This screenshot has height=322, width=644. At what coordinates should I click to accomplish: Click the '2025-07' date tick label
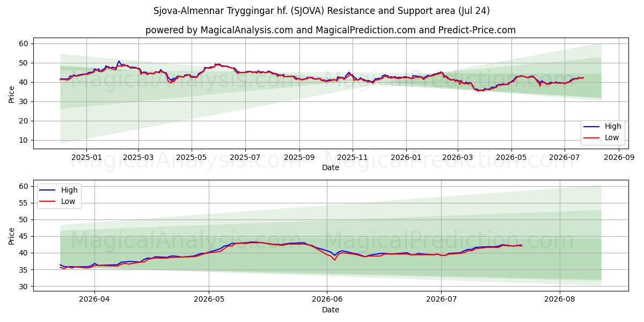pyautogui.click(x=245, y=158)
